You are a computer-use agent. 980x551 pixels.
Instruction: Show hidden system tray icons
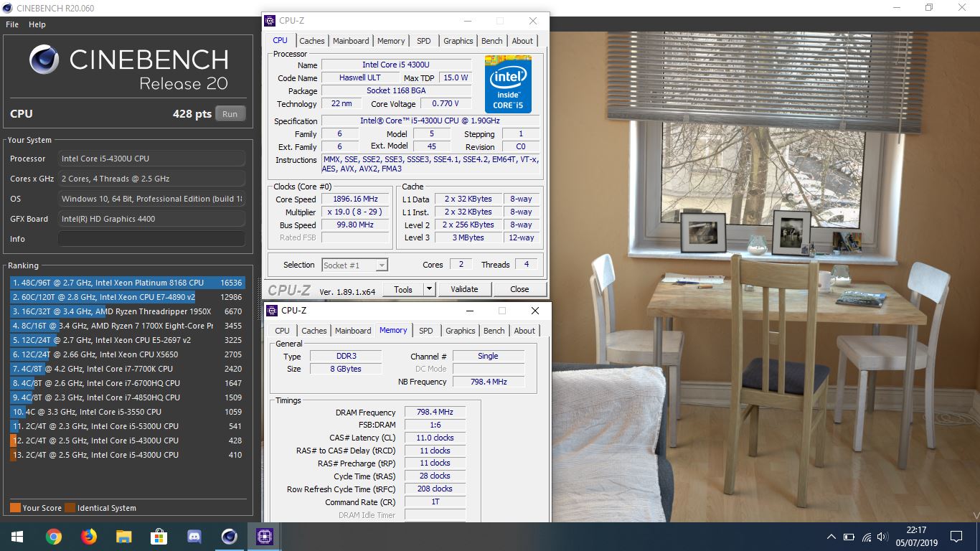[831, 537]
